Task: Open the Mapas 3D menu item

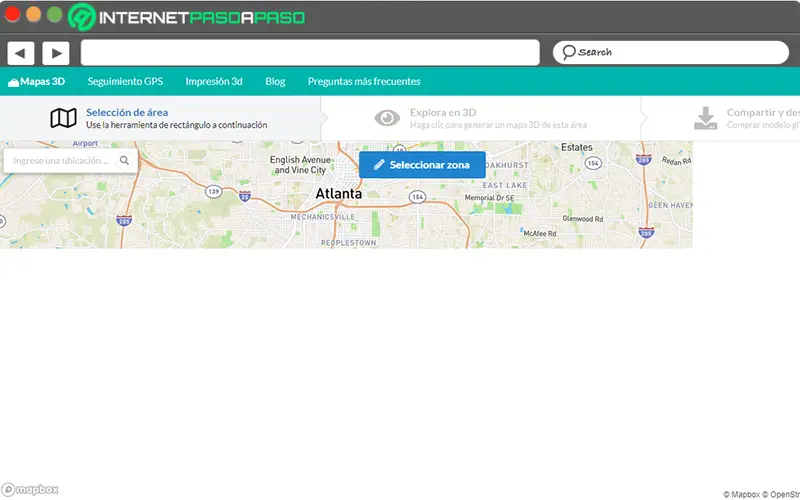Action: click(x=37, y=82)
